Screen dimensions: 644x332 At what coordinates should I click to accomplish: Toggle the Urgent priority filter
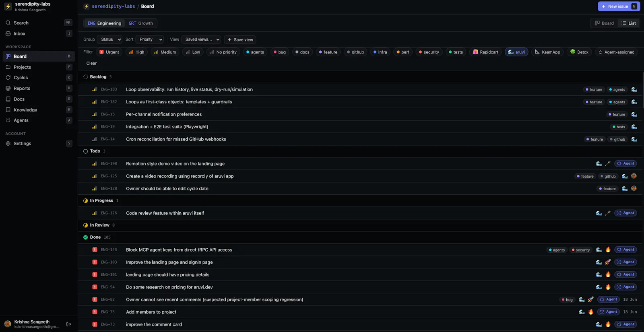[x=109, y=52]
